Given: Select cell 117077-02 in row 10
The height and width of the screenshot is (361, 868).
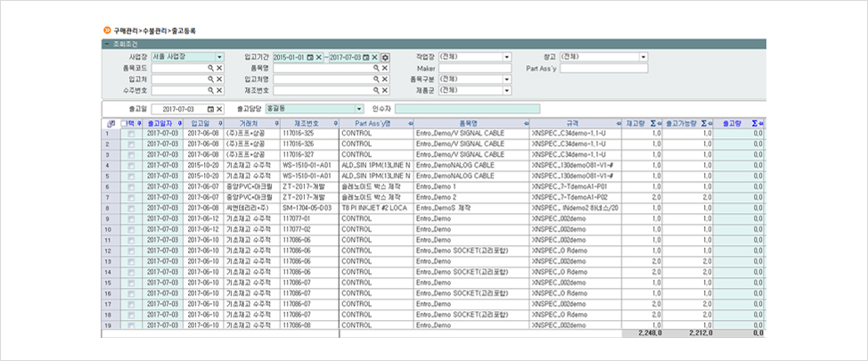Looking at the screenshot, I should click(309, 229).
